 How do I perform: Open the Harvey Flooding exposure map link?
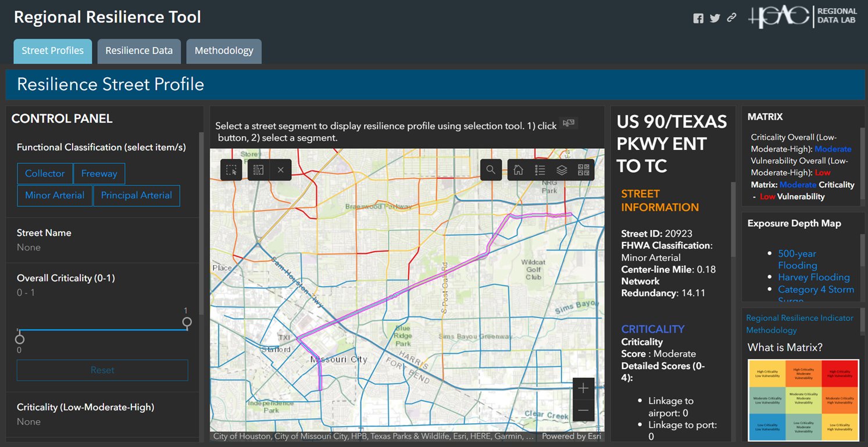(814, 277)
